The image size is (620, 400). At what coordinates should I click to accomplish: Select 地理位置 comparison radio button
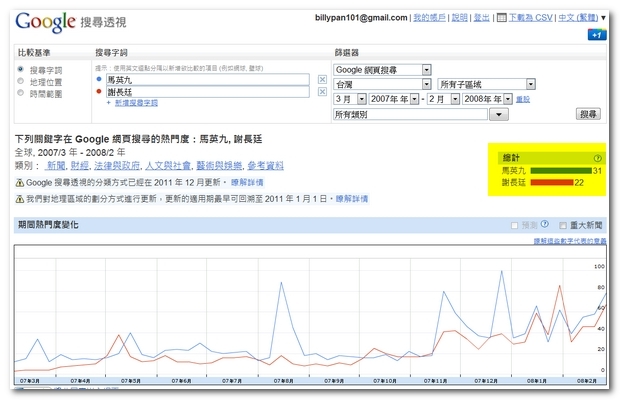click(x=21, y=81)
